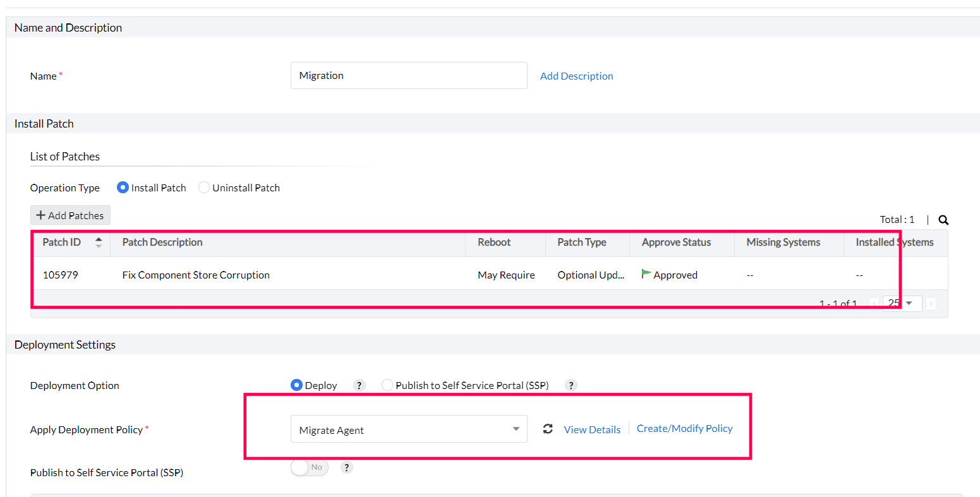
Task: Click the Approve Status column header
Action: pyautogui.click(x=676, y=243)
